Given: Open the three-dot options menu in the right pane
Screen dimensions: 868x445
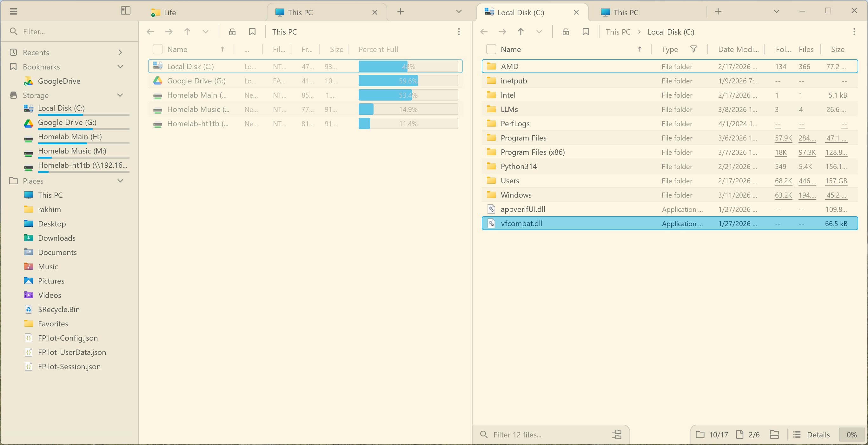Looking at the screenshot, I should coord(855,32).
